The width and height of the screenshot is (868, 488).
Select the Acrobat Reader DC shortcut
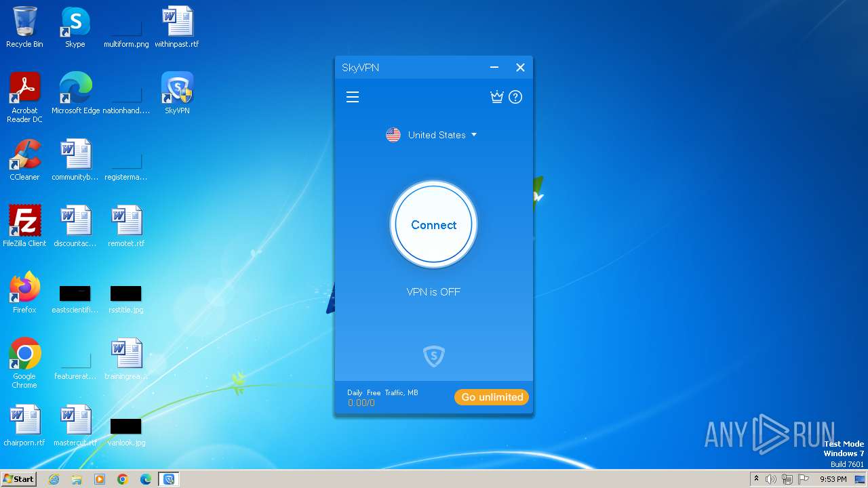[24, 98]
